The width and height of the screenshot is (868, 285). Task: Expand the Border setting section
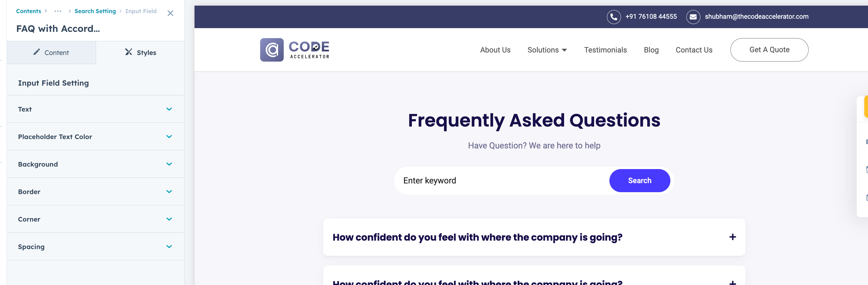pos(169,192)
